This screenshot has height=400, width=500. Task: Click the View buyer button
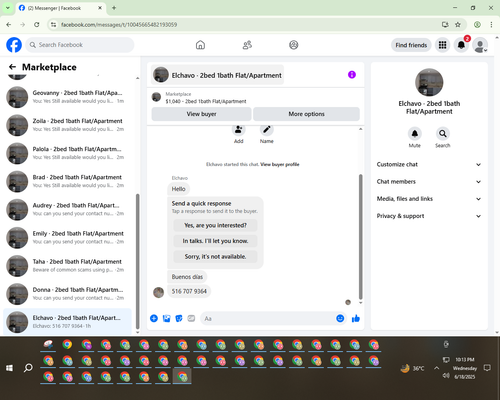(x=201, y=114)
